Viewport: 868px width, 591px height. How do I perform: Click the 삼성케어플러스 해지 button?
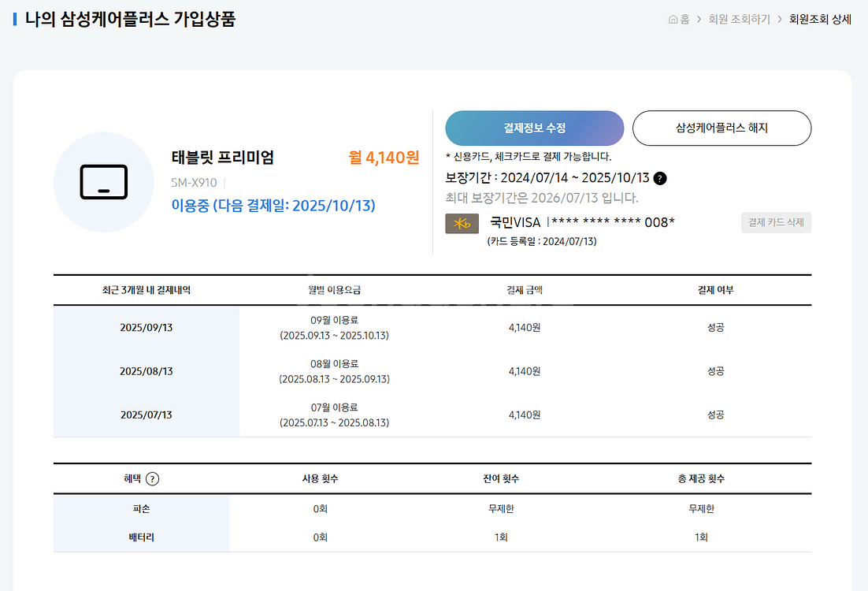click(721, 128)
